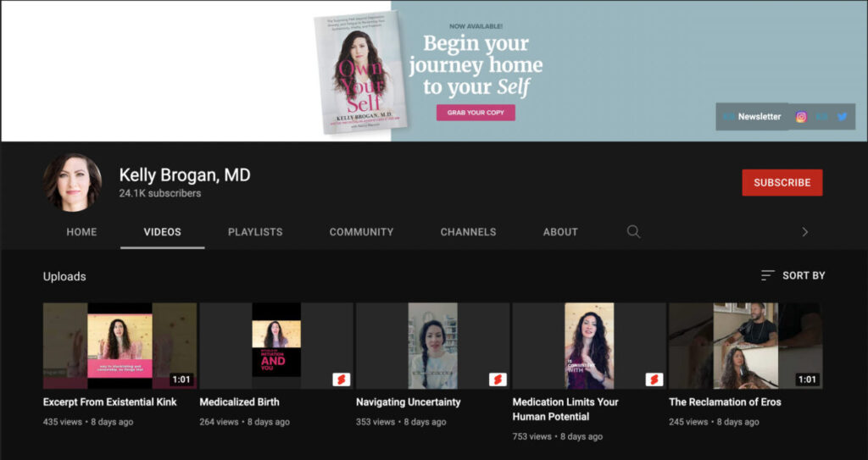Click 1:01 duration on Existential Kink thumbnail
This screenshot has width=868, height=460.
point(181,380)
